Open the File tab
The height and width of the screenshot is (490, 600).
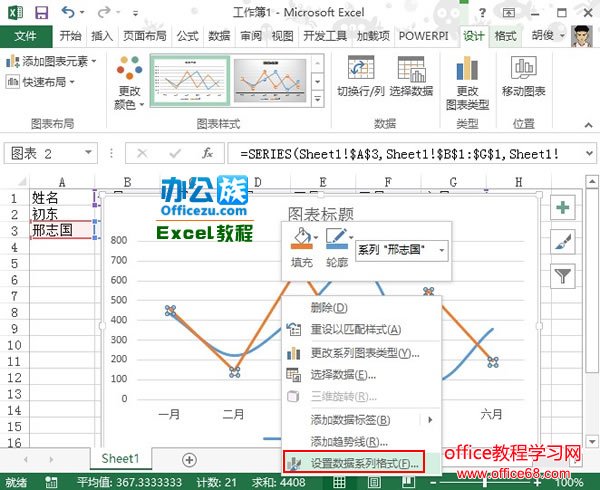[26, 36]
